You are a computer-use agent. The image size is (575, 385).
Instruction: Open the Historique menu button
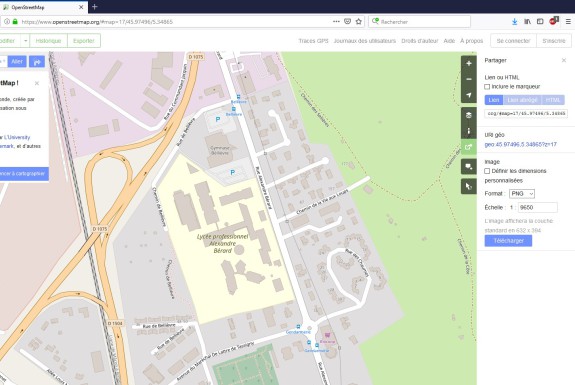48,41
